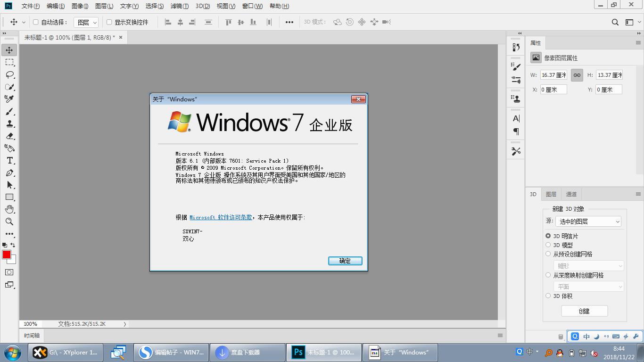Open the Microsoft 软件许可条款 link
The height and width of the screenshot is (362, 644).
pos(221,217)
